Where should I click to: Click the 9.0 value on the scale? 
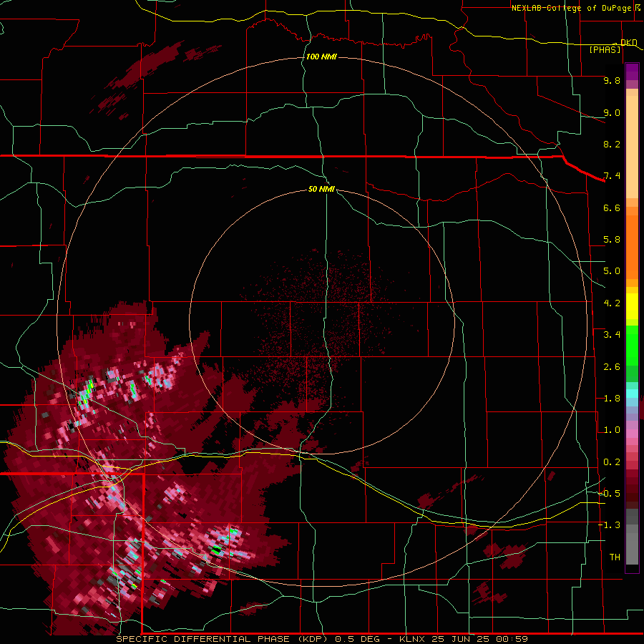pos(612,112)
